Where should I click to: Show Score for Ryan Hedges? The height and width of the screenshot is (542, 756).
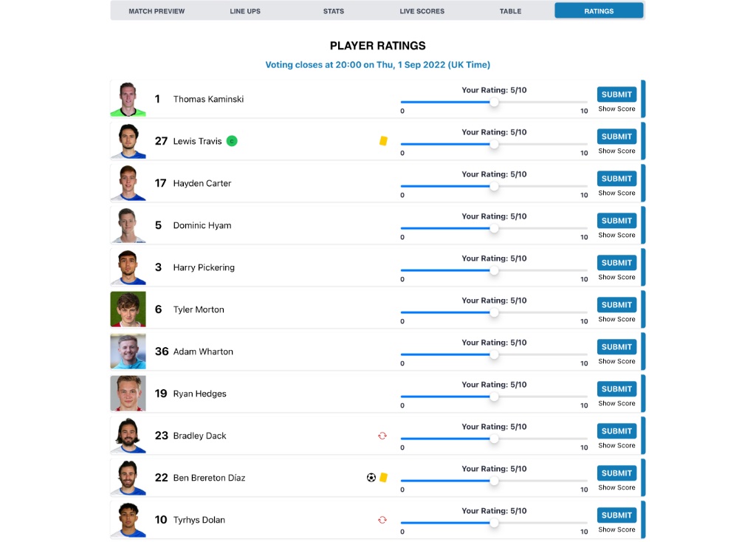[616, 403]
